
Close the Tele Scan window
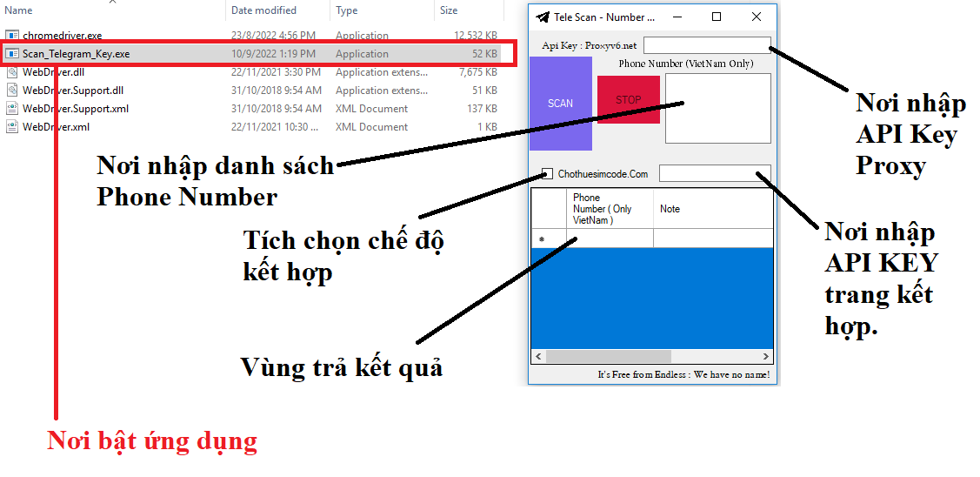pos(757,17)
